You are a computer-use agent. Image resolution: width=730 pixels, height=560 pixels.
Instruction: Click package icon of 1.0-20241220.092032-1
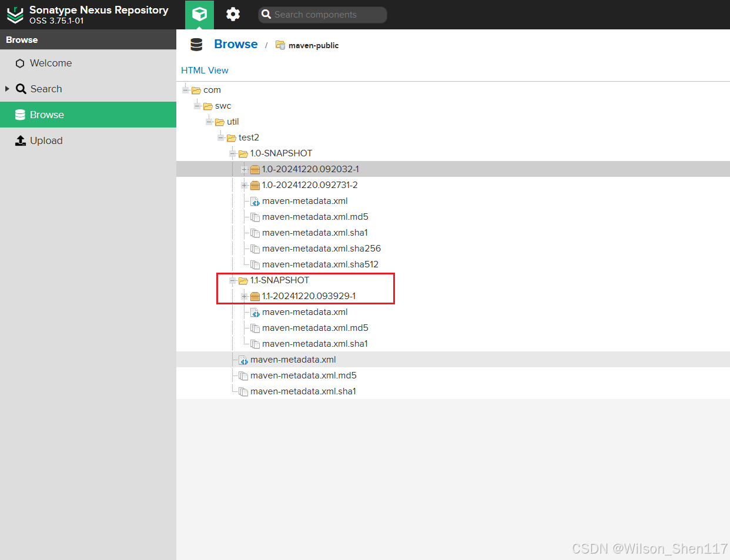tap(255, 169)
